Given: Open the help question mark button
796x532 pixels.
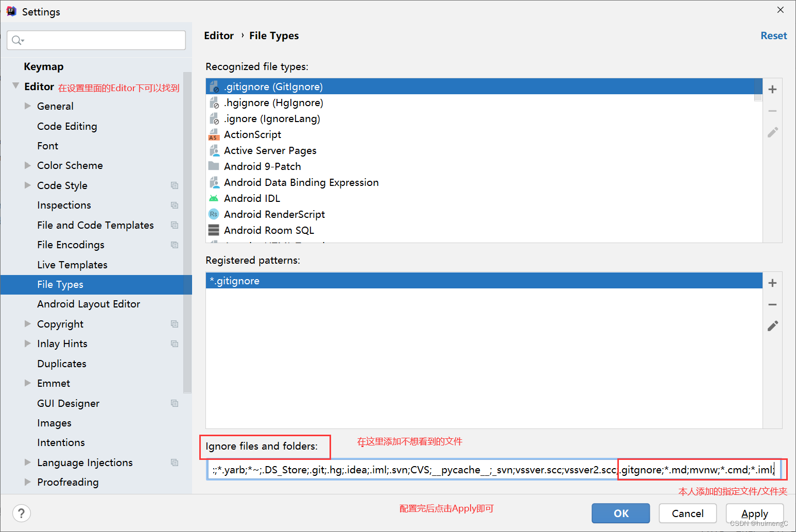Looking at the screenshot, I should coord(21,513).
